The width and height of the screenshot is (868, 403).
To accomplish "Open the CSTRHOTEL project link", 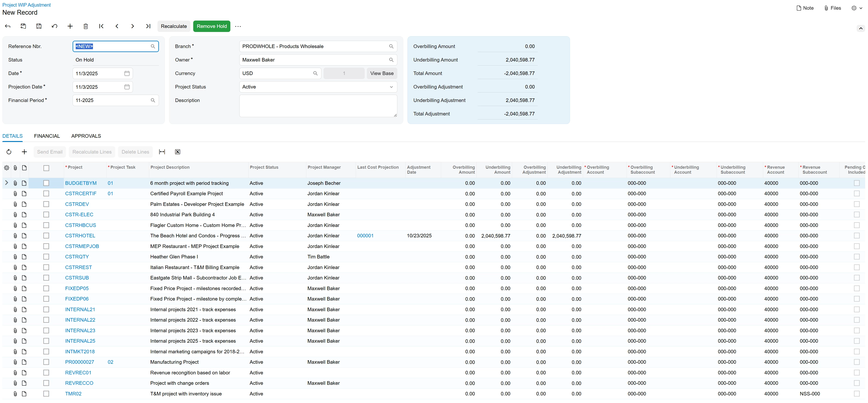I will (x=80, y=236).
